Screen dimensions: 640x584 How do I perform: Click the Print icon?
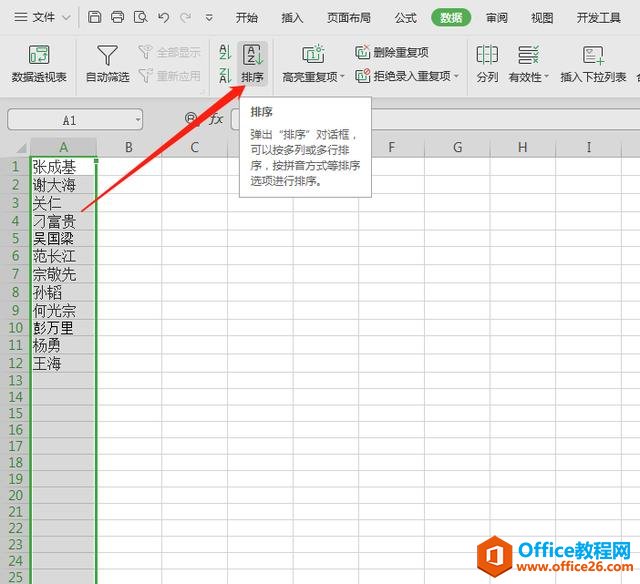pyautogui.click(x=118, y=17)
